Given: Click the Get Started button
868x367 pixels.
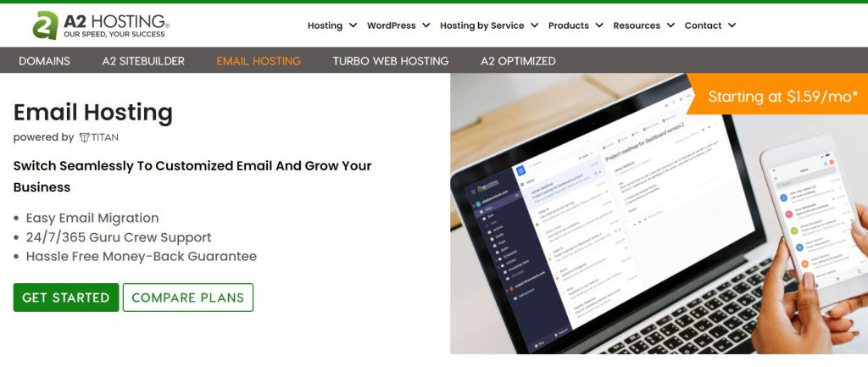Looking at the screenshot, I should click(66, 297).
